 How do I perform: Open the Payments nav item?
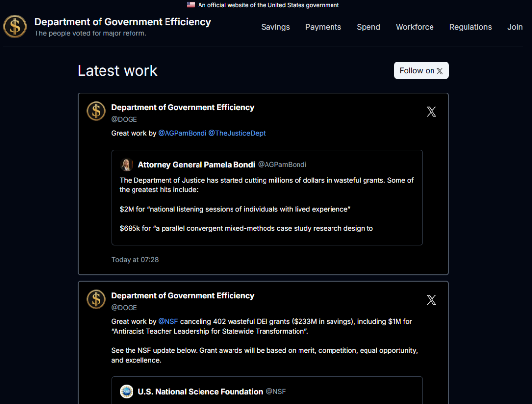pyautogui.click(x=323, y=27)
